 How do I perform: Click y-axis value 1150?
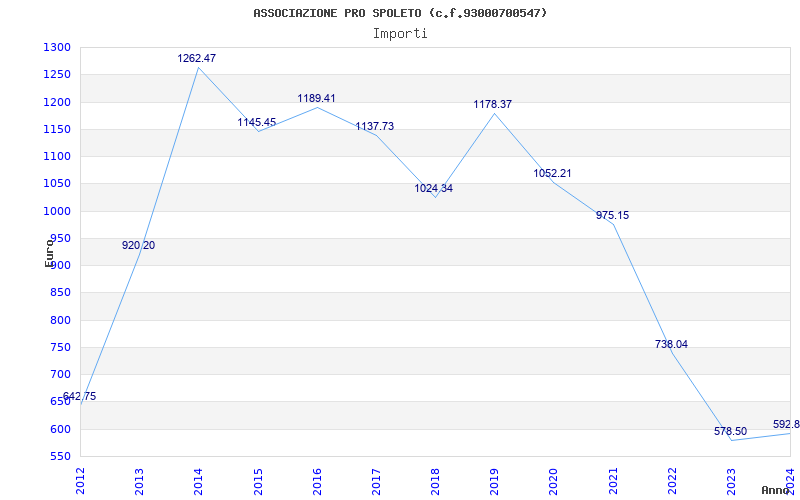coord(57,129)
